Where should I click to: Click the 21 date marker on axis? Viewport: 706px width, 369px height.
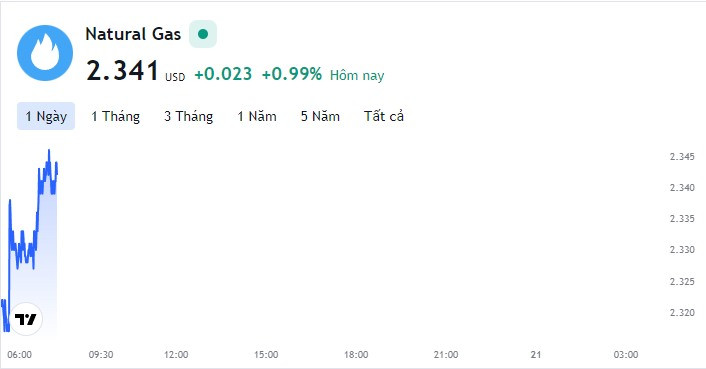click(536, 355)
